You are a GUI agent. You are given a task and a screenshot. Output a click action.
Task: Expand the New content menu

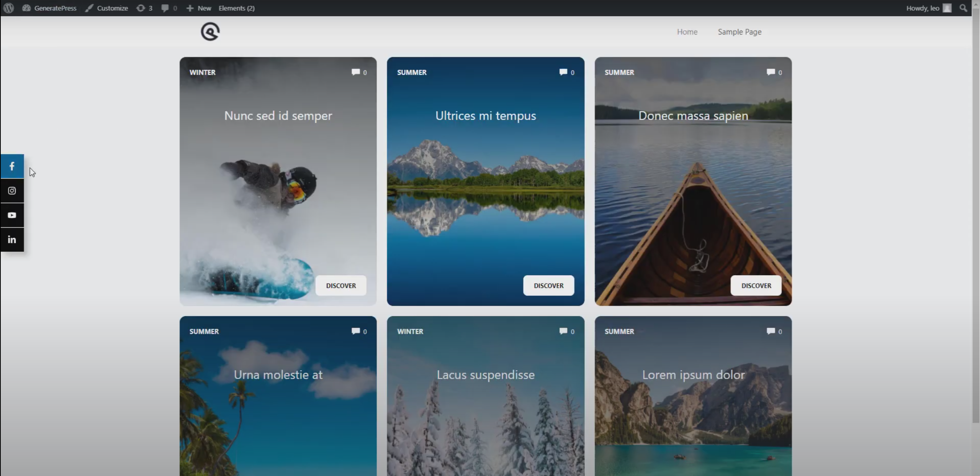click(199, 8)
